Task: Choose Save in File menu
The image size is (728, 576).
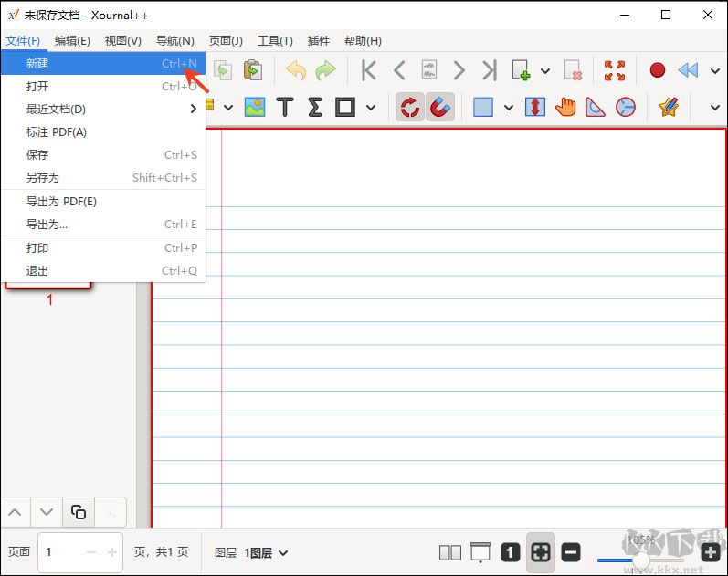Action: coord(103,155)
